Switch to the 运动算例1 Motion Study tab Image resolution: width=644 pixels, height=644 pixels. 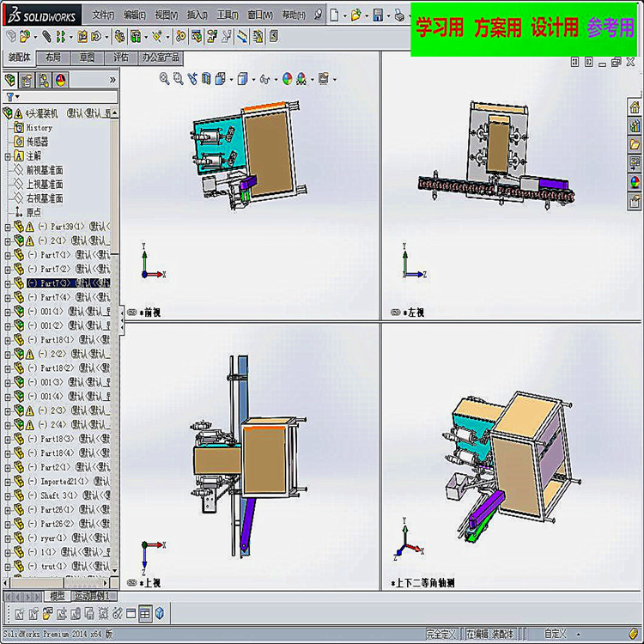94,596
